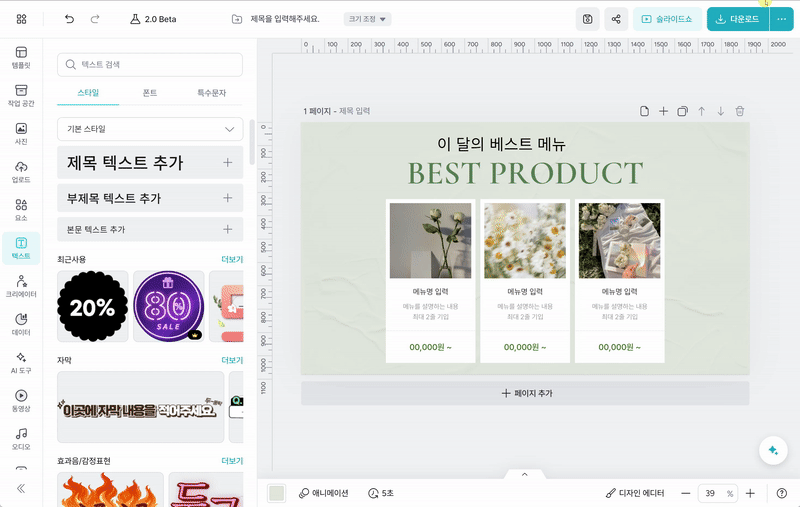
Task: Expand the bottom page panel chevron
Action: coord(523,474)
